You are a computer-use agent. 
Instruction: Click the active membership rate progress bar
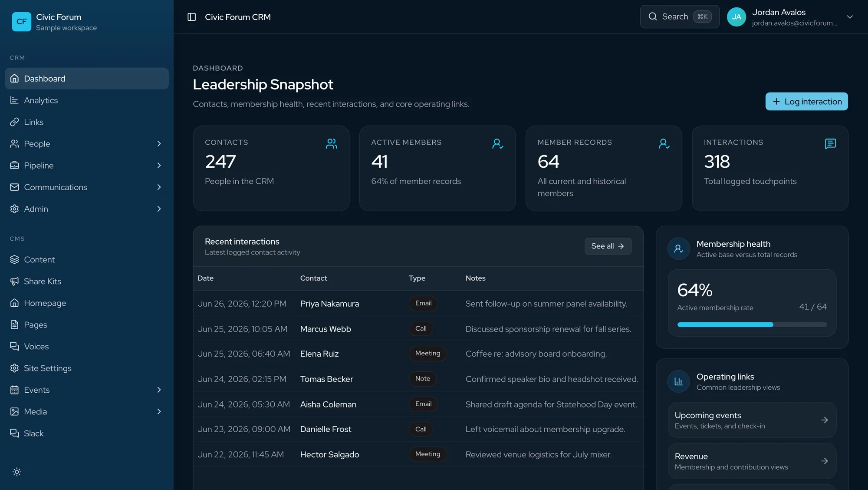tap(752, 325)
